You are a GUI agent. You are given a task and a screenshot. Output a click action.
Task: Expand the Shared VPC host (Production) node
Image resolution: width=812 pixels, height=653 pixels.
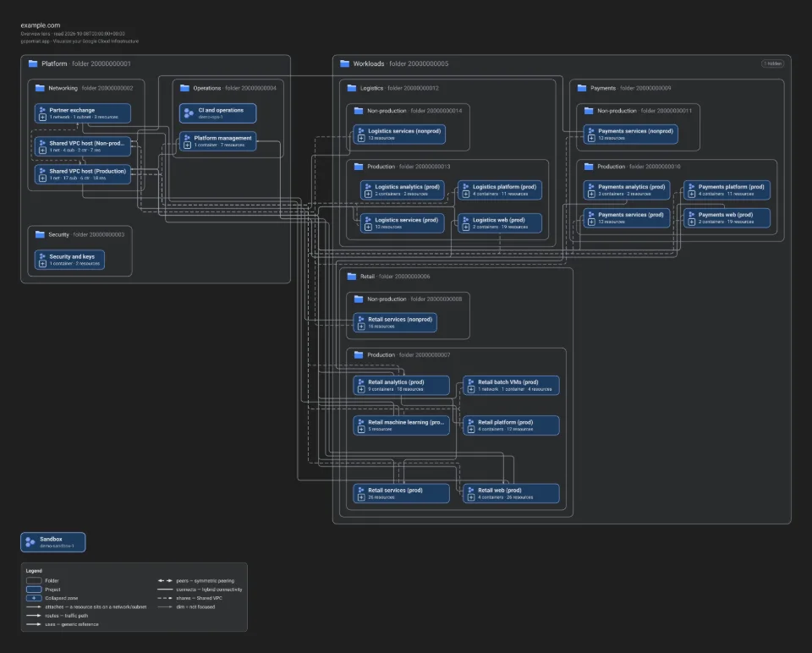(42, 178)
